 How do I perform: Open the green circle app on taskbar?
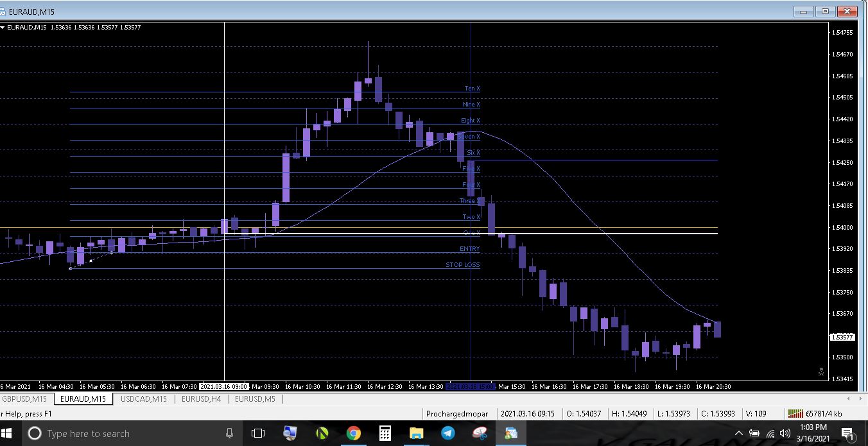[322, 434]
